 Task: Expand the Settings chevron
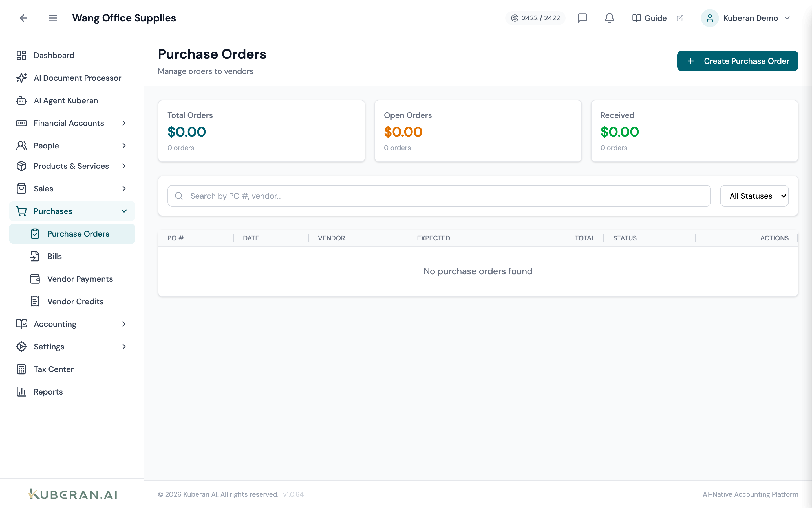124,346
